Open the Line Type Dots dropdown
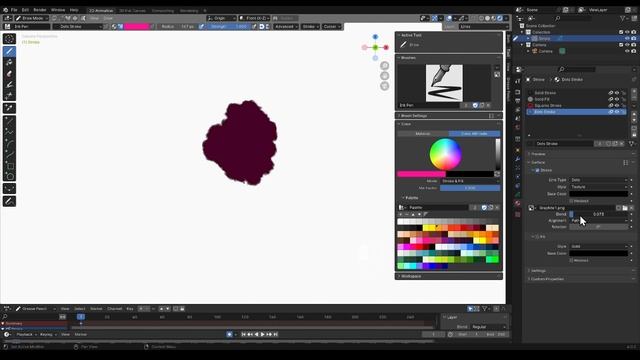This screenshot has height=360, width=640. (x=598, y=180)
